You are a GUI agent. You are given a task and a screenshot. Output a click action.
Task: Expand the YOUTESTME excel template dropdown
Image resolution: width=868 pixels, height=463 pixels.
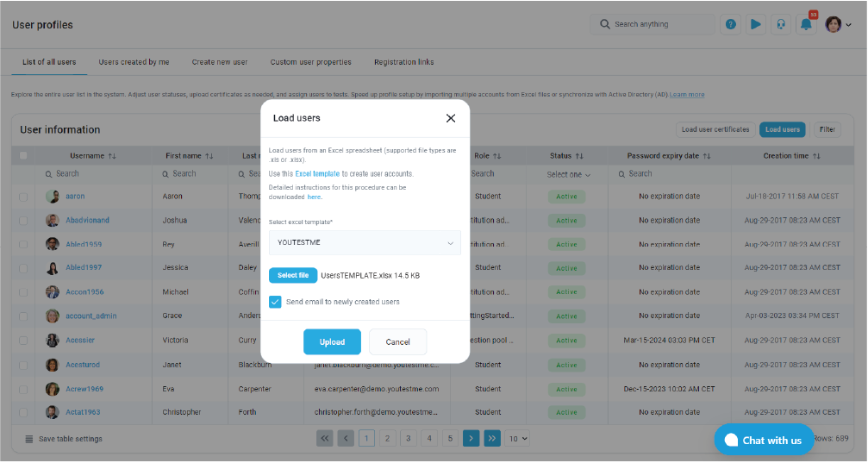[365, 242]
